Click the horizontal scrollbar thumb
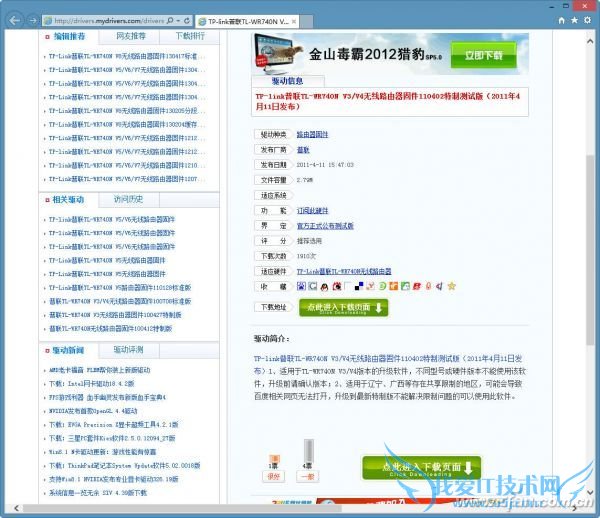Image resolution: width=600 pixels, height=518 pixels. coord(182,508)
